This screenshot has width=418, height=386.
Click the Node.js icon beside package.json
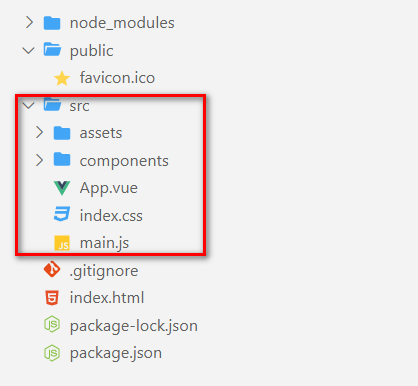click(52, 353)
